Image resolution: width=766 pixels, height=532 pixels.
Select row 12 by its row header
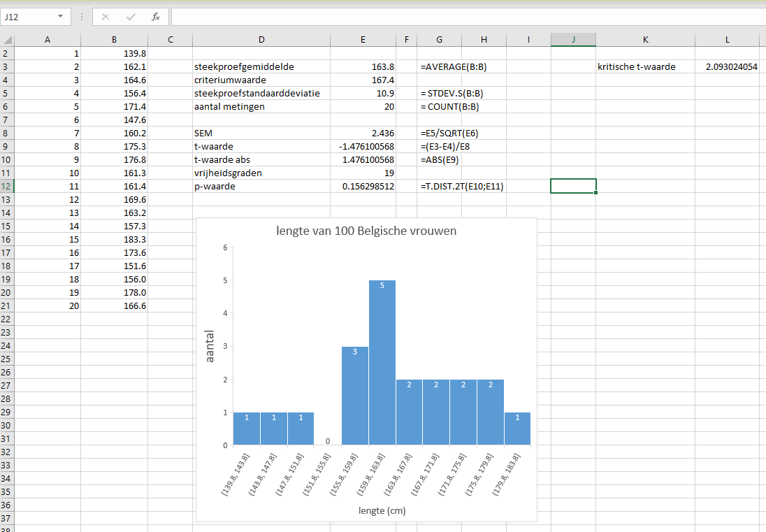[x=7, y=186]
